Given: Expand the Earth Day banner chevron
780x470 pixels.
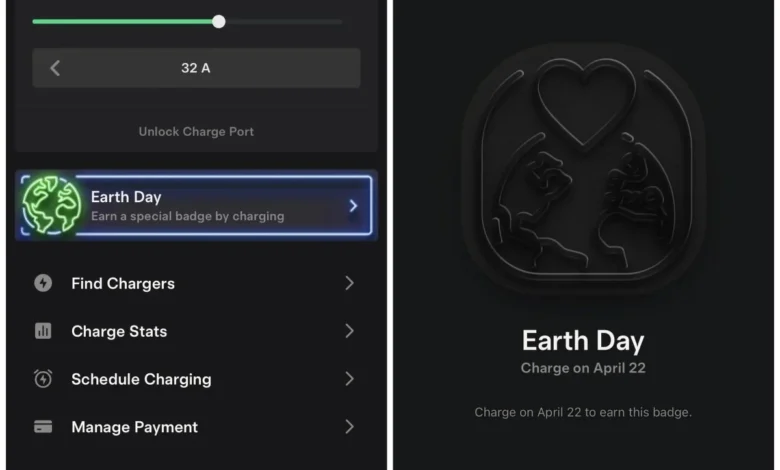Looking at the screenshot, I should point(353,206).
